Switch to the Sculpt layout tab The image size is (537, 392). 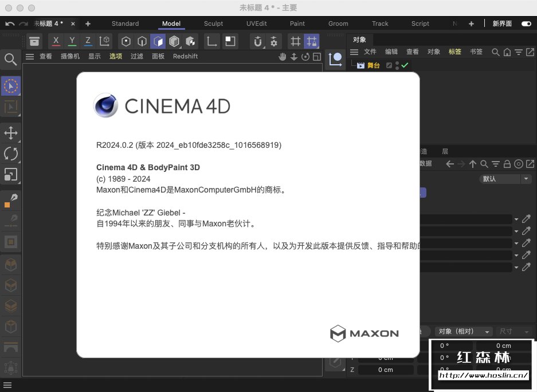point(213,23)
